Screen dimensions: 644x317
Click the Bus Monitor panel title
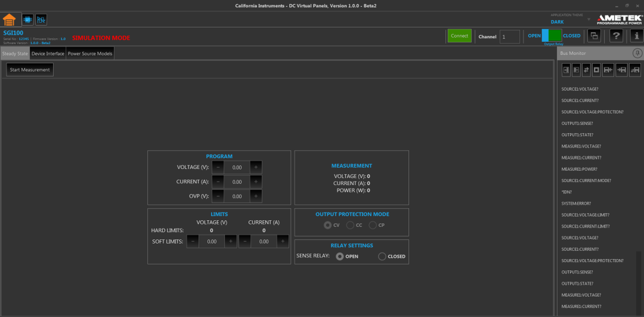[x=573, y=54]
